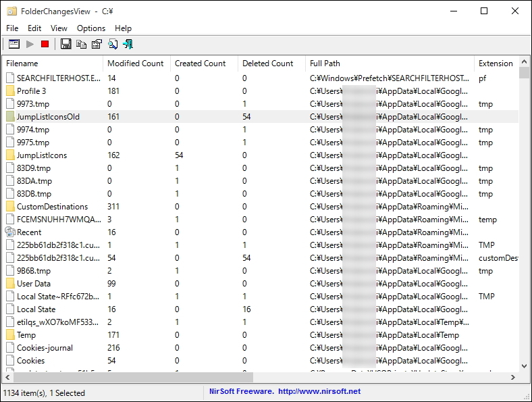The width and height of the screenshot is (532, 402).
Task: Sort by the Modified Count column header
Action: coord(136,64)
